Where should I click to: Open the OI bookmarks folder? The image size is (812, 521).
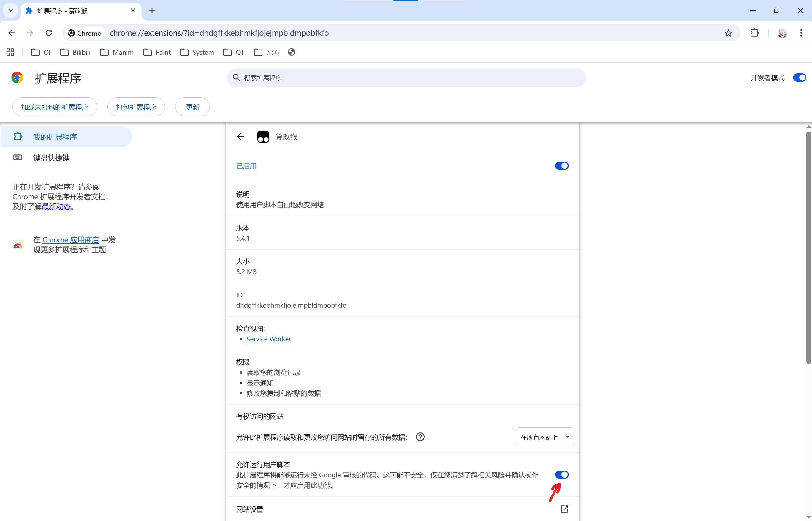tap(41, 52)
